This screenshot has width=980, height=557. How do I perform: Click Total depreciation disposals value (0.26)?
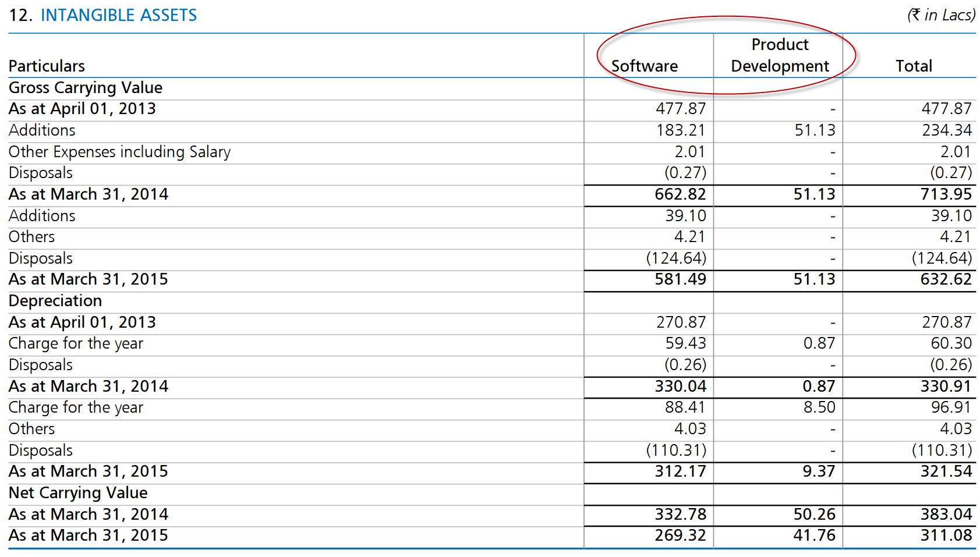(951, 365)
